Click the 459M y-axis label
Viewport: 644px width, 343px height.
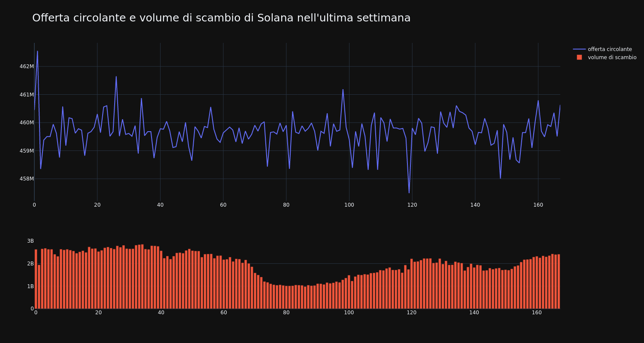point(27,151)
